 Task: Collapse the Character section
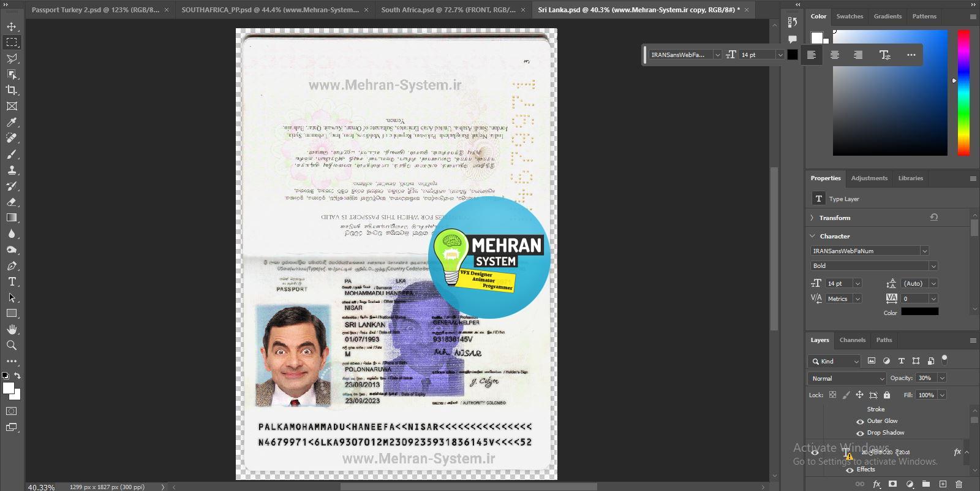pos(813,236)
